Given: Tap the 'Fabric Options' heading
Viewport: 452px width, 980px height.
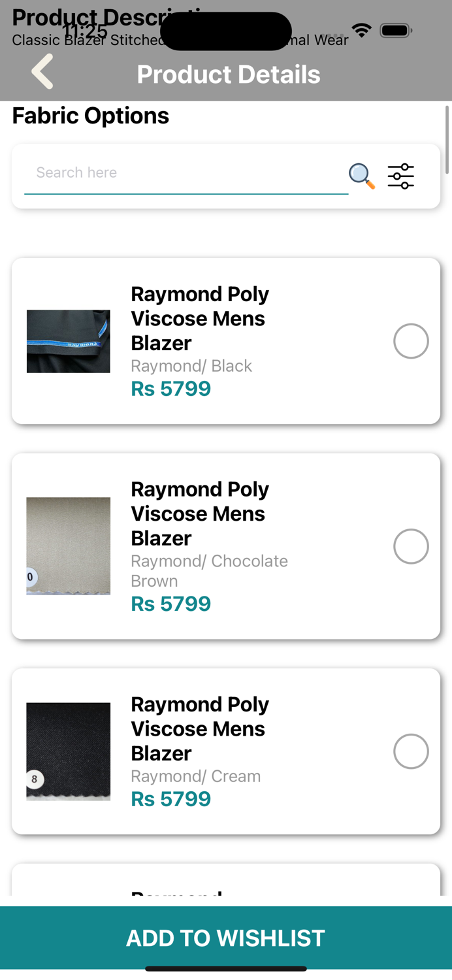Looking at the screenshot, I should pyautogui.click(x=91, y=116).
